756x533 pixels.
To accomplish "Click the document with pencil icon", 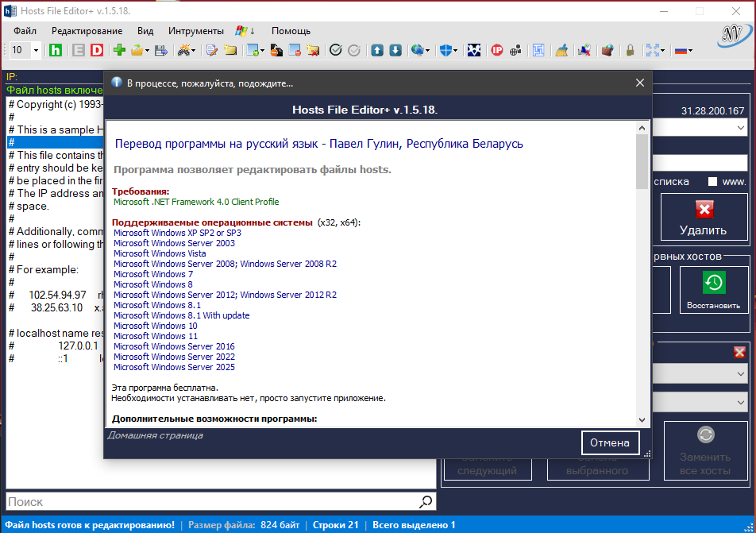I will click(212, 50).
